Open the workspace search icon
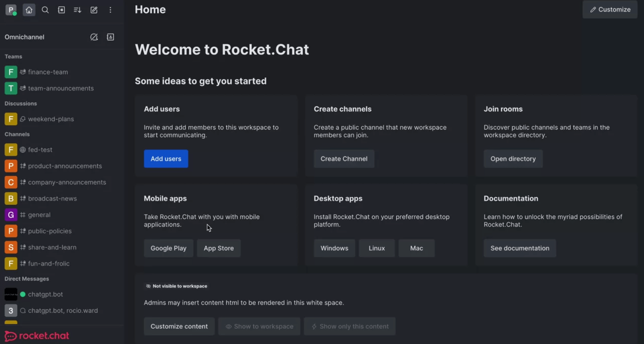The image size is (644, 344). tap(45, 10)
